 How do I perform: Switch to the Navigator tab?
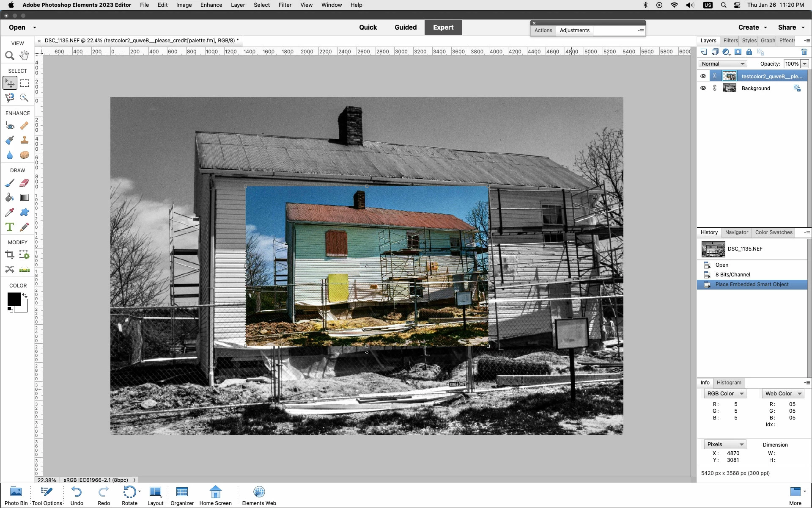(736, 232)
